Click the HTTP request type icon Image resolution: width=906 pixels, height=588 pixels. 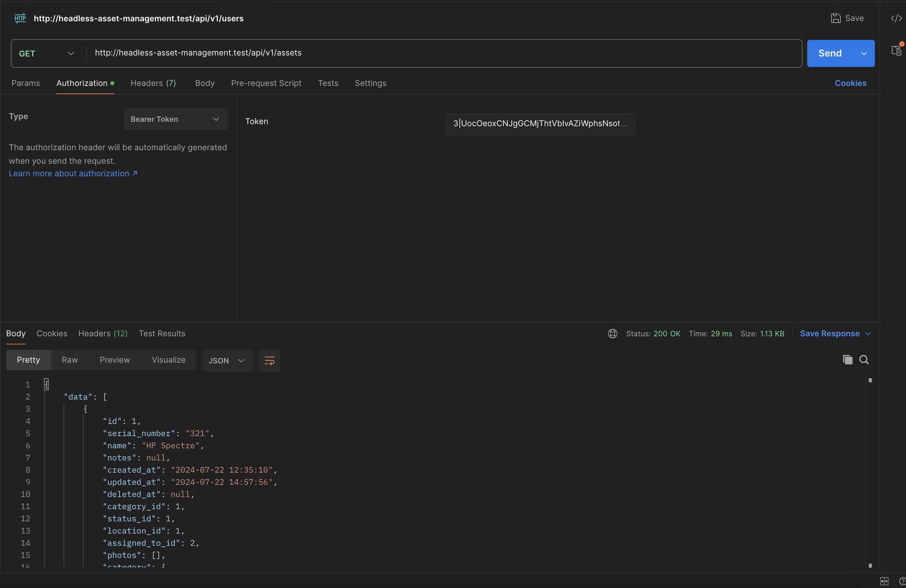[x=20, y=18]
